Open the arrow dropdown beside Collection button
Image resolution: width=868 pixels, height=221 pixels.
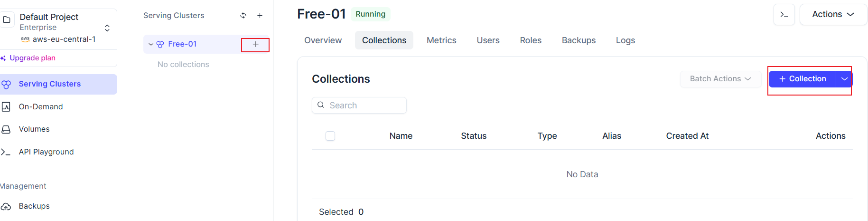(x=844, y=79)
